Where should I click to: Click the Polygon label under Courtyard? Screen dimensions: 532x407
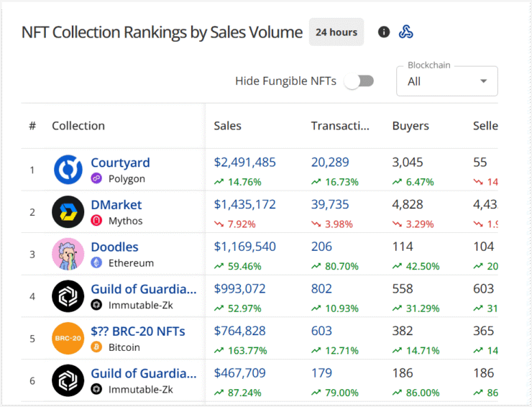(127, 179)
